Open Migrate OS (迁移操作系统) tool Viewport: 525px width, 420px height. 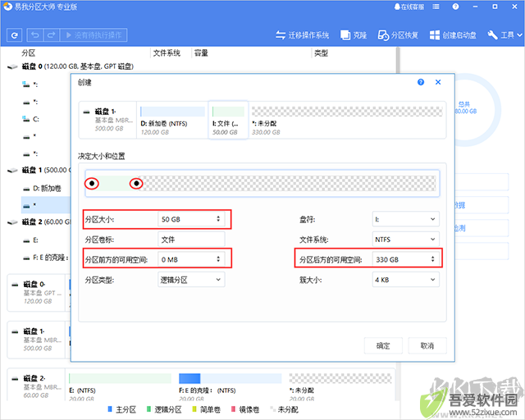pos(303,35)
